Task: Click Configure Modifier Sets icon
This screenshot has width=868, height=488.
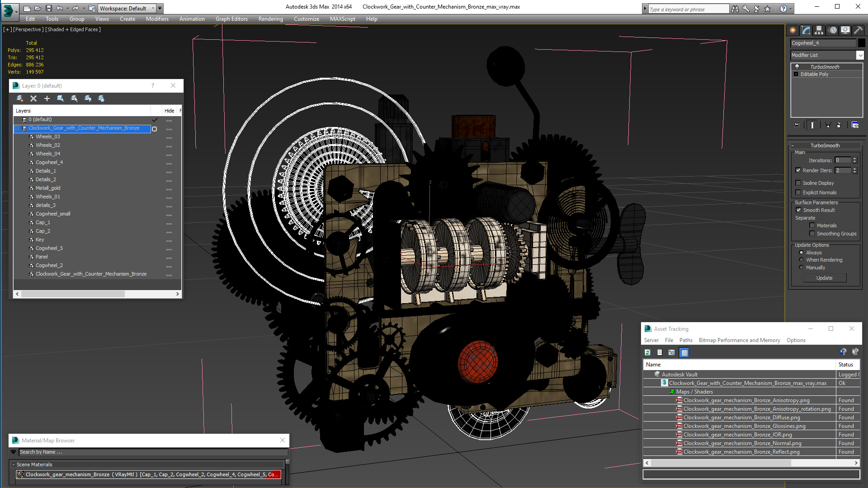Action: pyautogui.click(x=855, y=125)
